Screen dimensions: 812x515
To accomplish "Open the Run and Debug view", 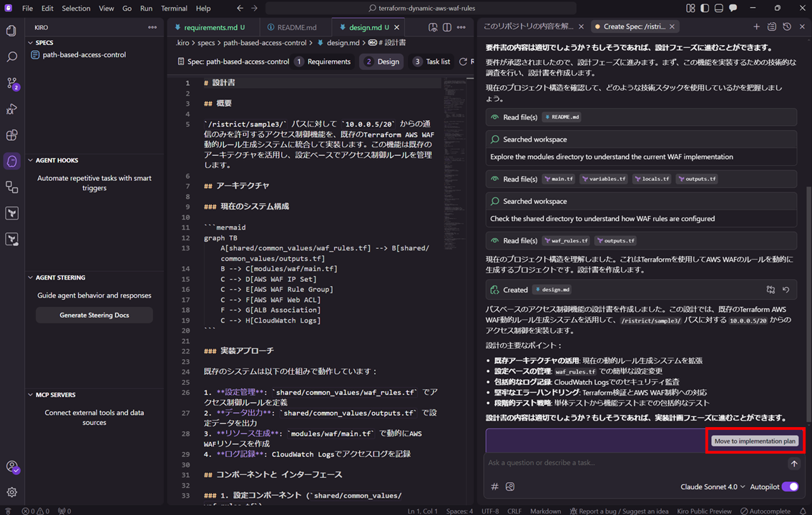I will (x=11, y=109).
